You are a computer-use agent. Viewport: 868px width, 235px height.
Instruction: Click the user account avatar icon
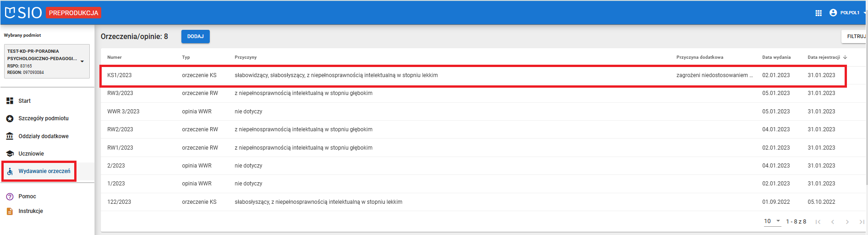click(833, 13)
